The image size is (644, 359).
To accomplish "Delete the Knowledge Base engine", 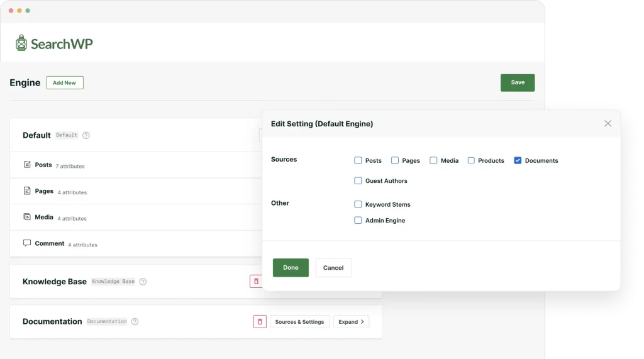I will click(256, 282).
